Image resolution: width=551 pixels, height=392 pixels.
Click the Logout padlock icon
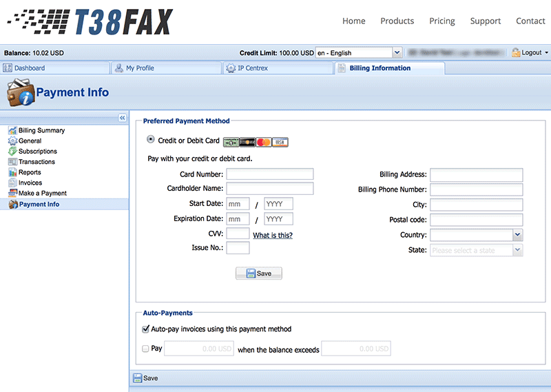[x=516, y=53]
